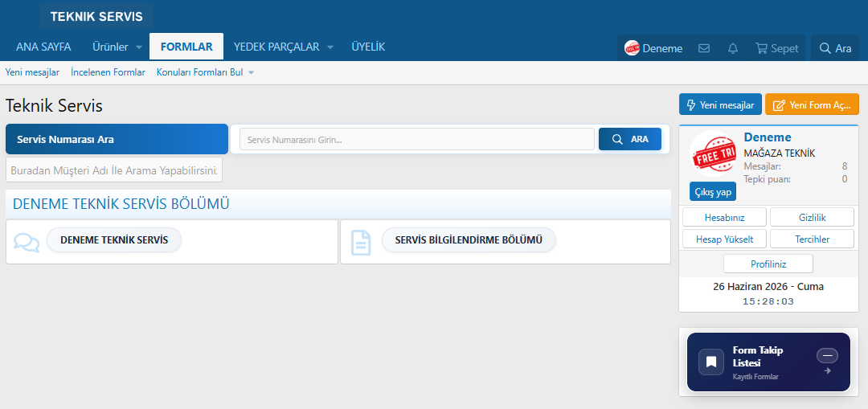Click the Deneme username in sidebar
The height and width of the screenshot is (409, 868).
click(x=768, y=137)
